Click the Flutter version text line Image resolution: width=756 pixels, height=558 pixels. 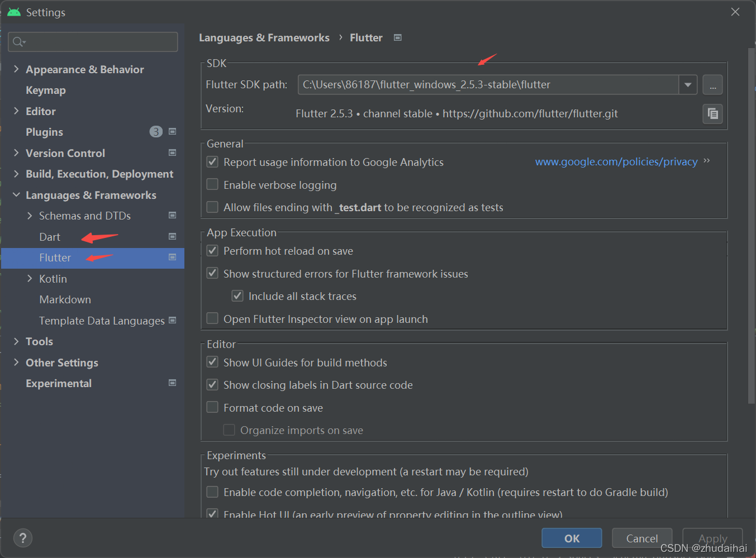point(457,113)
